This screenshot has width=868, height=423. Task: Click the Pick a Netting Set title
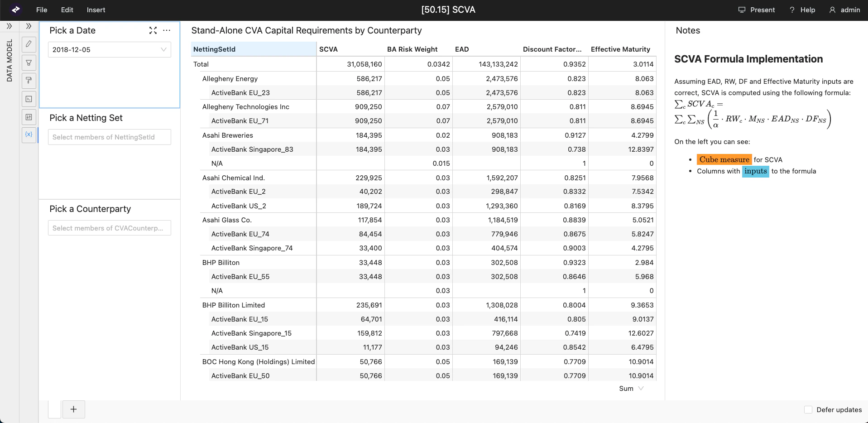(86, 118)
